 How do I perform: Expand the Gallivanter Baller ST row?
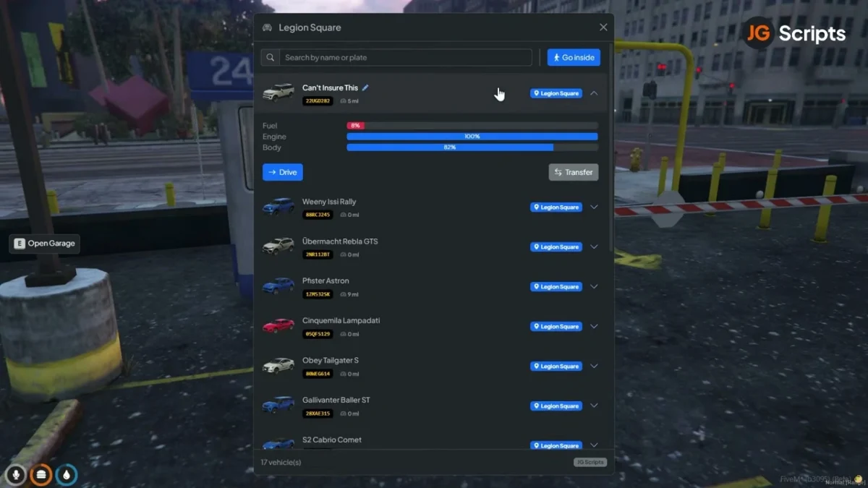594,406
